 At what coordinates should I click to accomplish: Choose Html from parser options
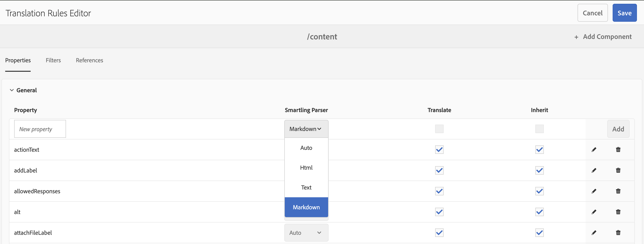[306, 168]
